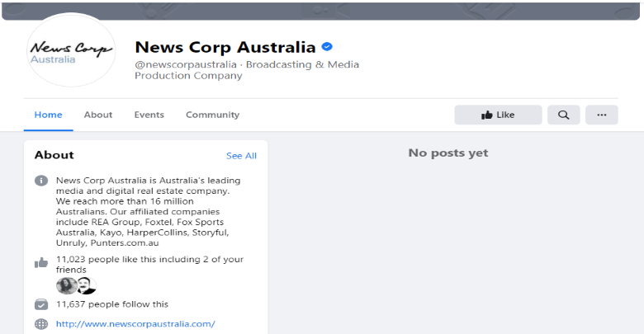Click See All in the About card
This screenshot has height=334, width=644.
pos(241,156)
